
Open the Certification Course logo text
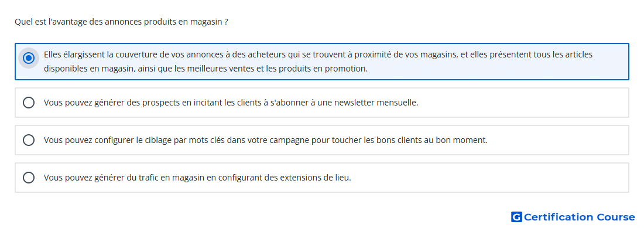pos(579,217)
